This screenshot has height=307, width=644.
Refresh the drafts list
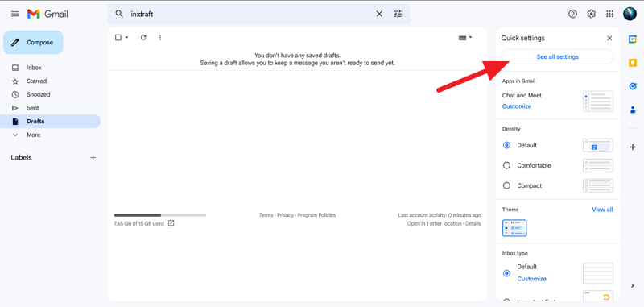pyautogui.click(x=143, y=37)
